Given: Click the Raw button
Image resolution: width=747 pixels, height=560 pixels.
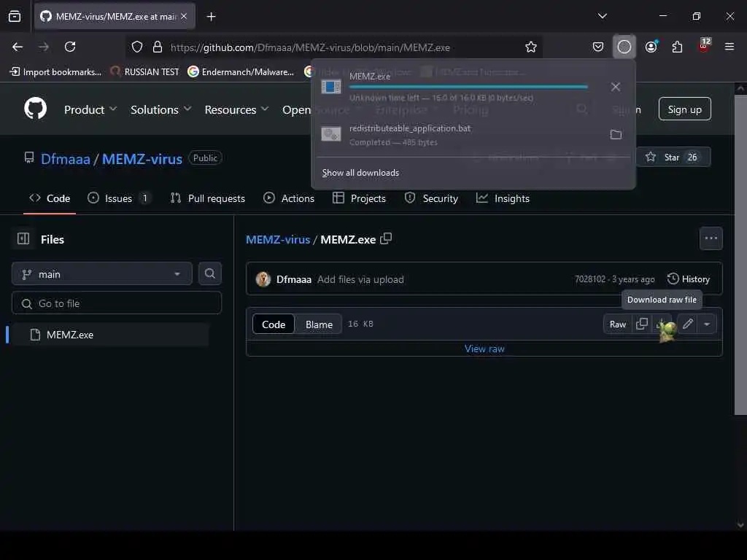Looking at the screenshot, I should (x=618, y=324).
